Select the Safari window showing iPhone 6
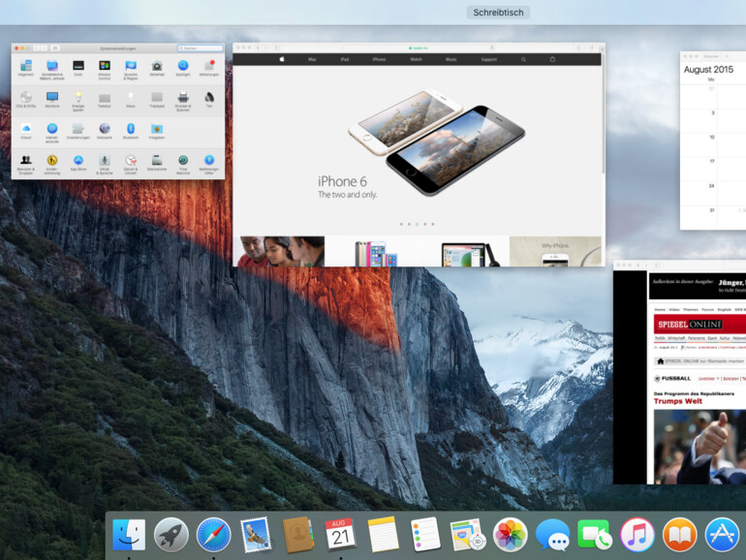This screenshot has width=746, height=560. pos(419,155)
